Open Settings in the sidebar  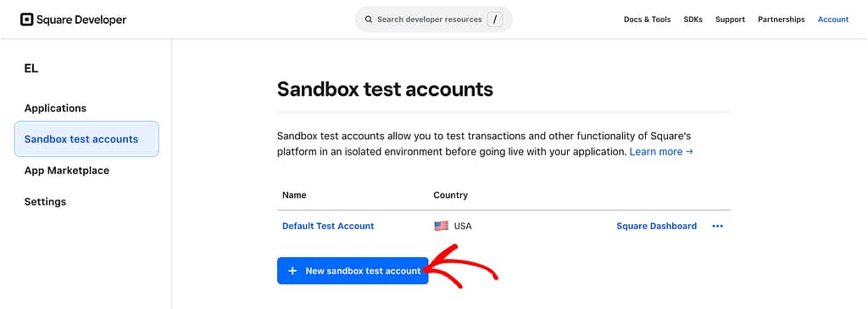click(46, 201)
